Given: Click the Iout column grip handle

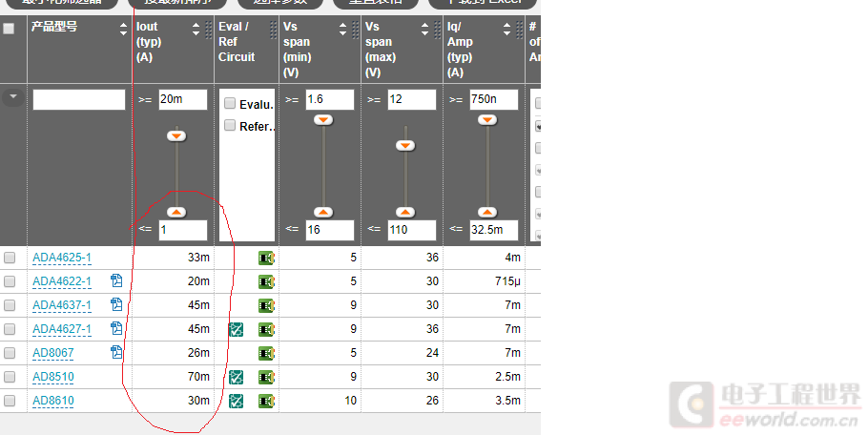Looking at the screenshot, I should click(x=209, y=30).
